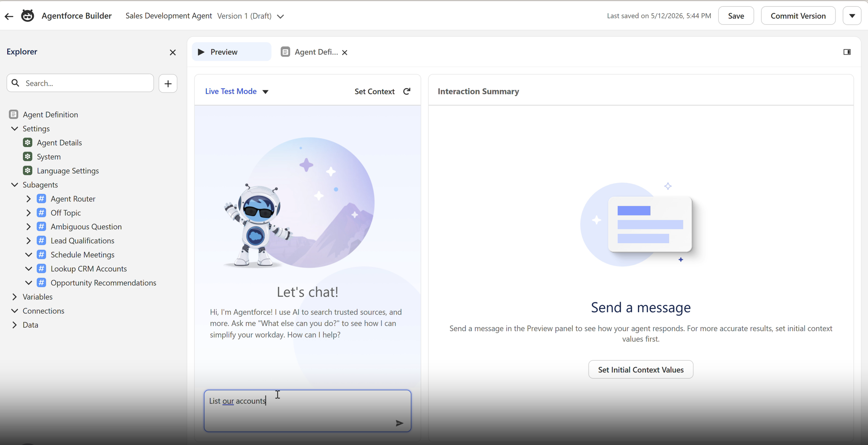This screenshot has width=868, height=445.
Task: Expand the Ambiguous Question subagent
Action: click(x=28, y=226)
